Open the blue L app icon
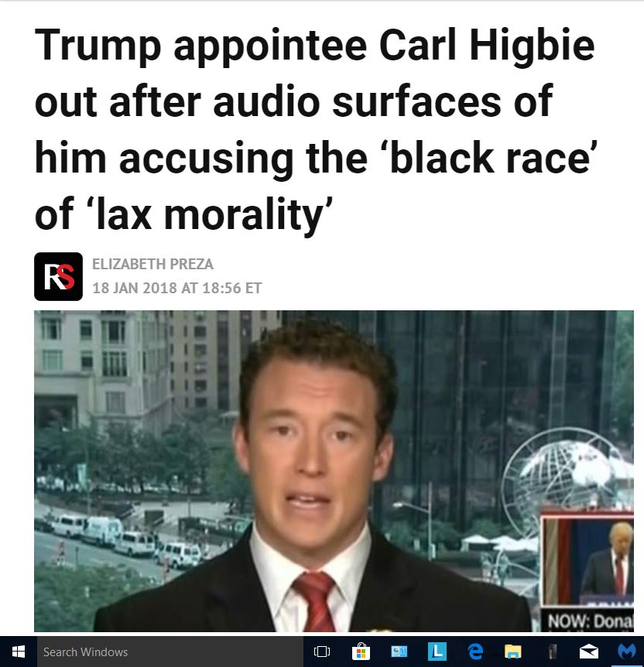Viewport: 644px width, 667px height. point(437,652)
